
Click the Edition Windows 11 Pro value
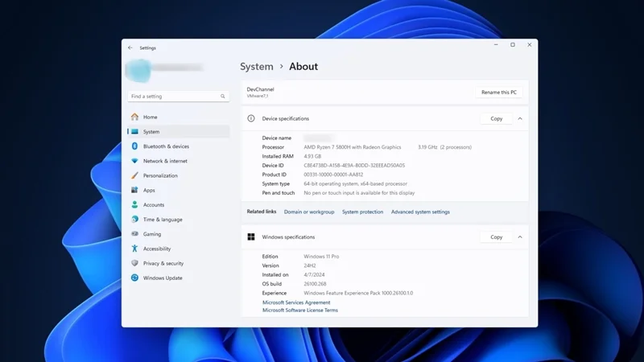pos(321,257)
